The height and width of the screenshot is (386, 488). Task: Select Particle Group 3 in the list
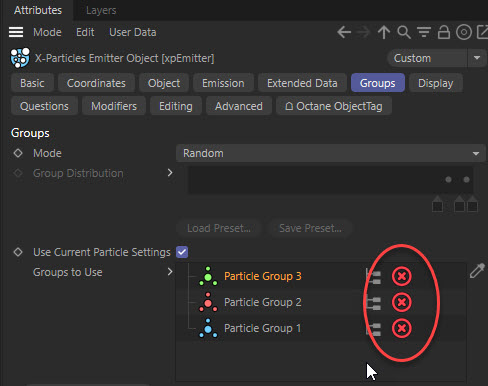click(x=263, y=276)
